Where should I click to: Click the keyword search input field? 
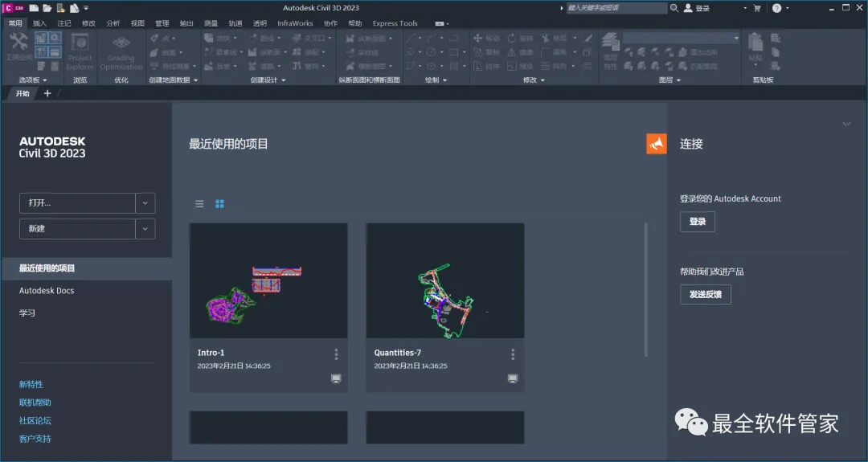coord(616,8)
